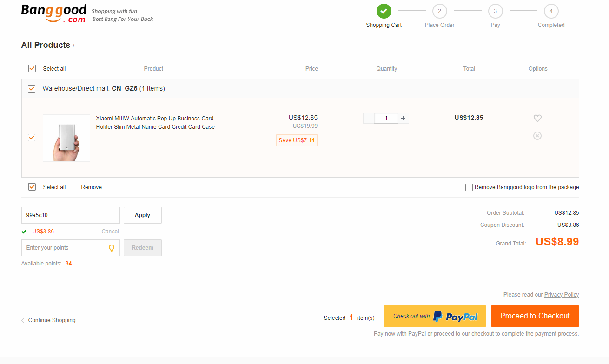The image size is (609, 364).
Task: Increase quantity with plus button
Action: pos(404,118)
